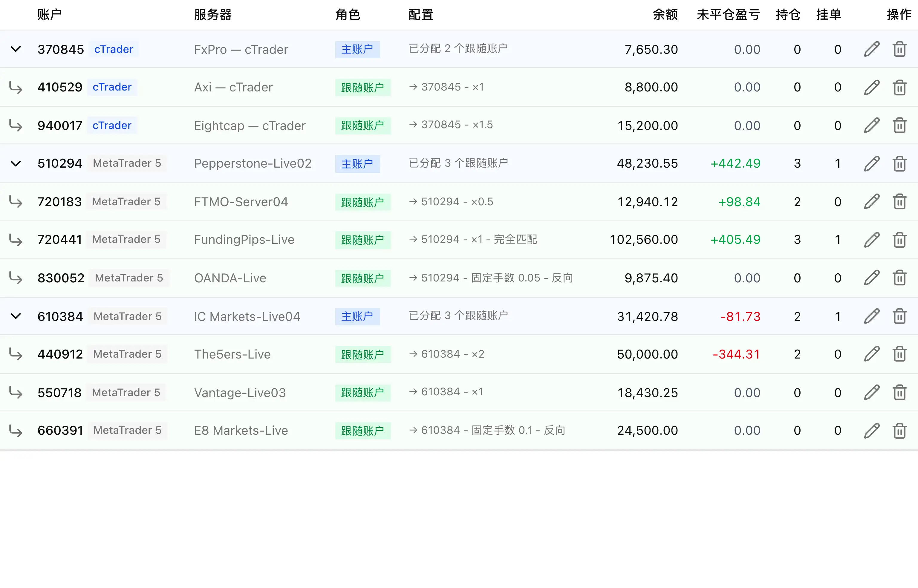Select server name OANDA-Live
The width and height of the screenshot is (918, 588).
point(230,278)
